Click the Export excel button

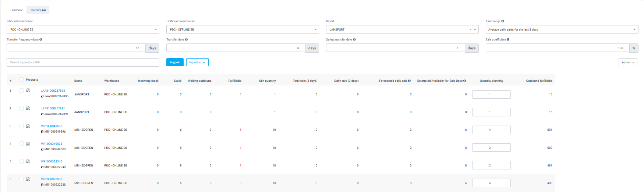tap(197, 63)
